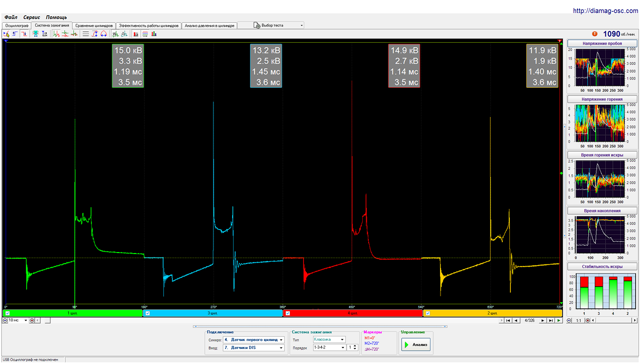Open the diamag-osc.com link

[x=606, y=11]
